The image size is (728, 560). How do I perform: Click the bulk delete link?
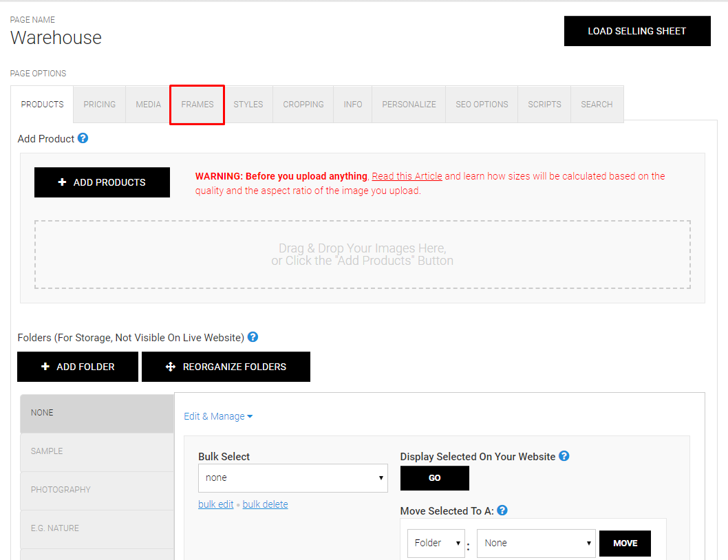pyautogui.click(x=265, y=504)
